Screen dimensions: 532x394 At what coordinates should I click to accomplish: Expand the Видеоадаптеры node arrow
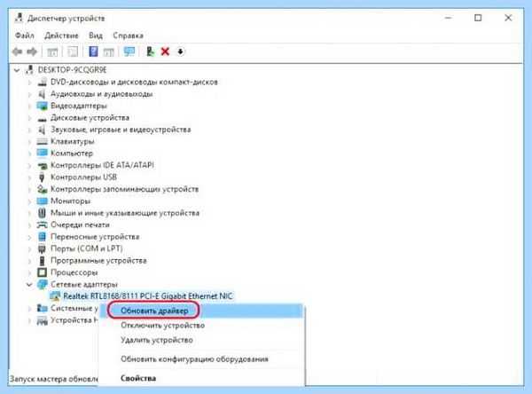[29, 106]
